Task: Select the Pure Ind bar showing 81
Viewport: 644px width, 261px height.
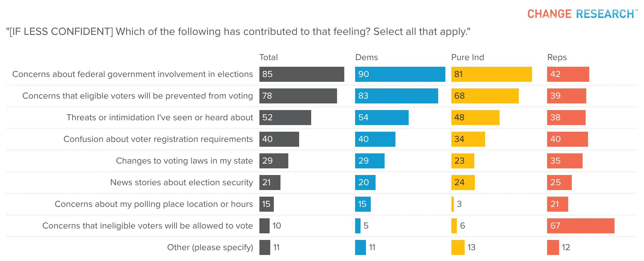Action: tap(492, 74)
